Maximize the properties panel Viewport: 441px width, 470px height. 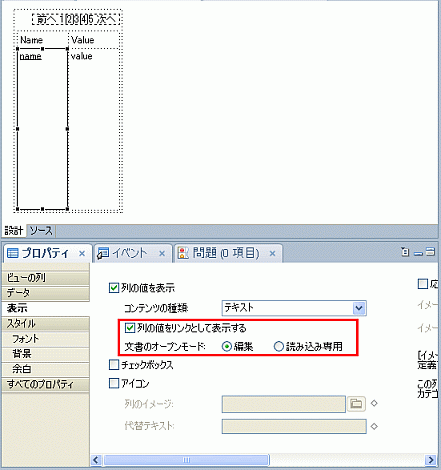(x=430, y=252)
